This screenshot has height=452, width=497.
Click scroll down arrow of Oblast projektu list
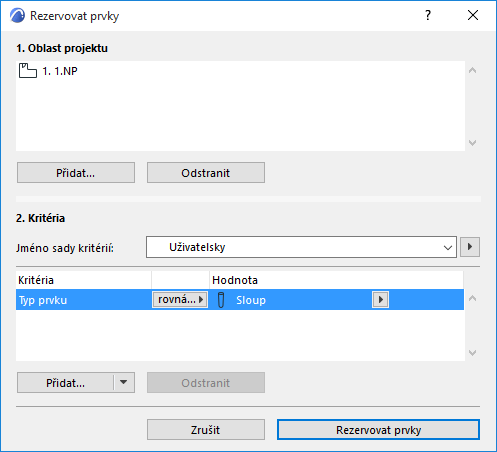pyautogui.click(x=472, y=143)
